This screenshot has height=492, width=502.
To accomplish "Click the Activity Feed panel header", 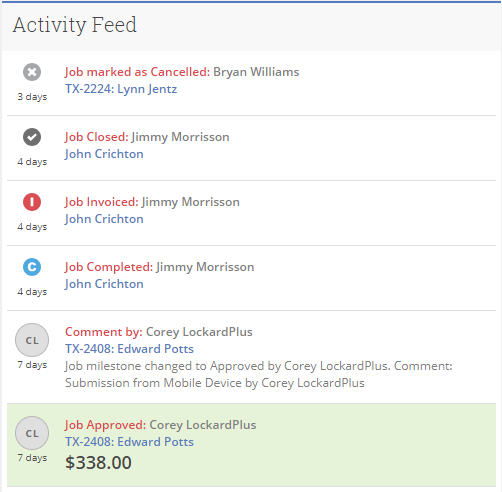I will tap(251, 26).
